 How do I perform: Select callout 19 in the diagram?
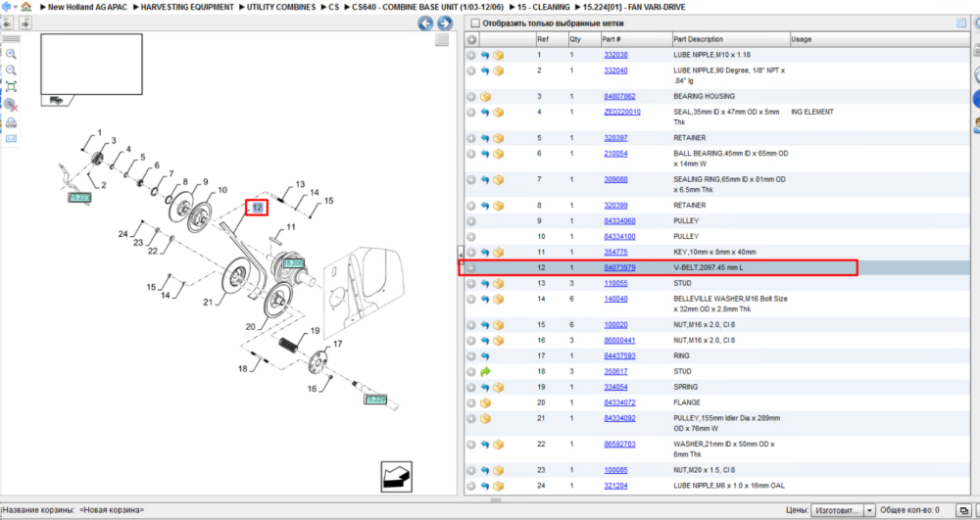pyautogui.click(x=315, y=331)
